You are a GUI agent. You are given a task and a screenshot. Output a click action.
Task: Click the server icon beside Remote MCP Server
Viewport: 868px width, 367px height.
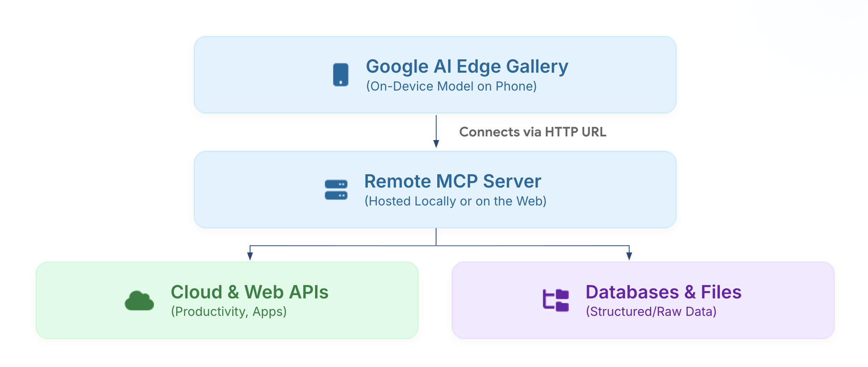336,190
